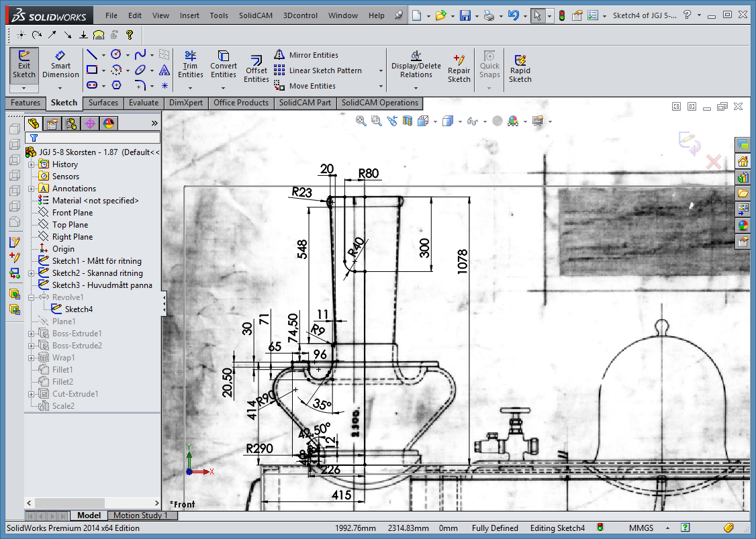Click the Save icon in title toolbar

coord(465,15)
